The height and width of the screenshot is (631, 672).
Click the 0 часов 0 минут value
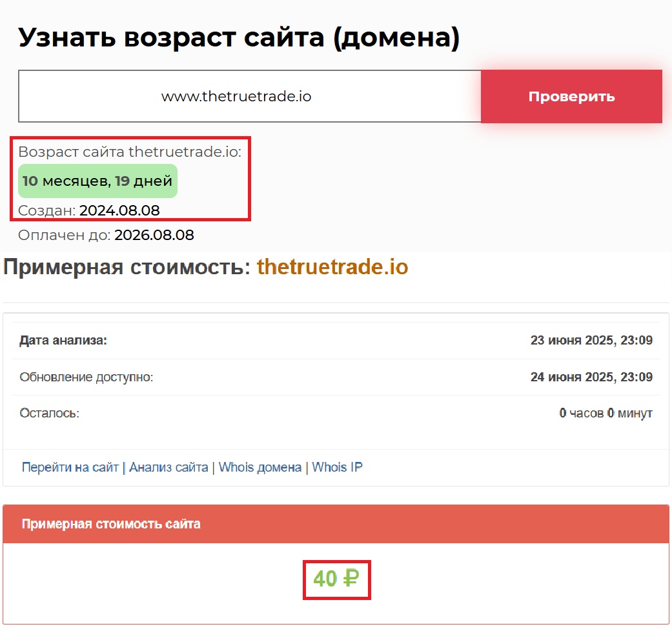pyautogui.click(x=606, y=413)
